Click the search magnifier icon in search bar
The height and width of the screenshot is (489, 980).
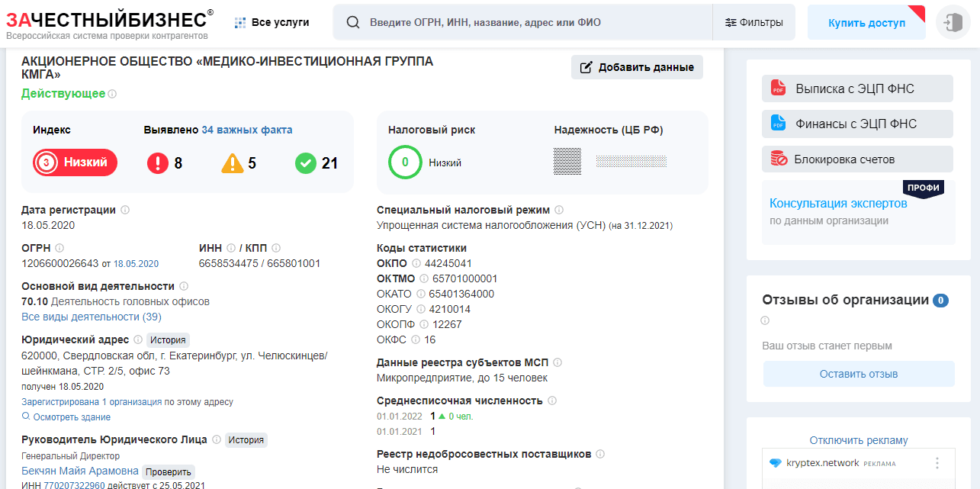[x=352, y=22]
